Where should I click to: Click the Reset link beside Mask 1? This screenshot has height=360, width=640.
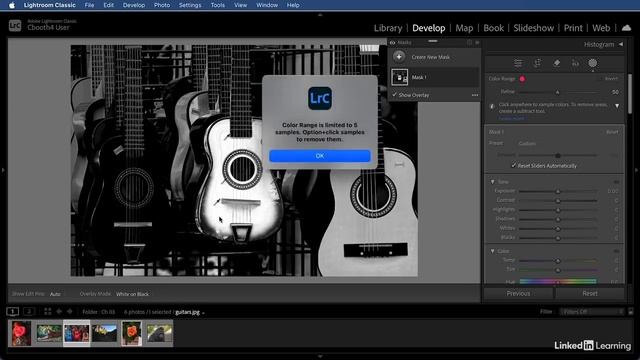[612, 132]
